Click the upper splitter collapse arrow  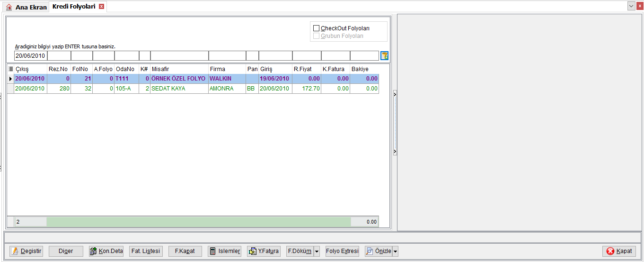pos(395,94)
